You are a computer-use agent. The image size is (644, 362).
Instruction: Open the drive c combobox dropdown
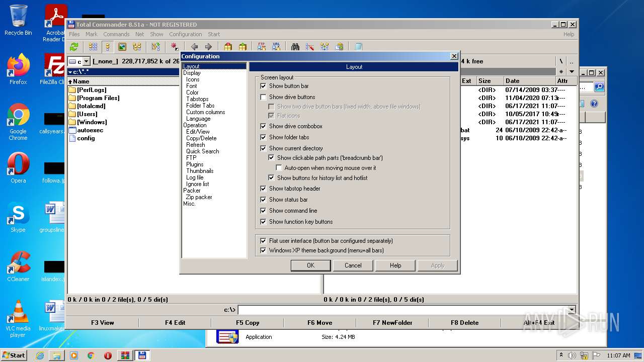pos(86,61)
